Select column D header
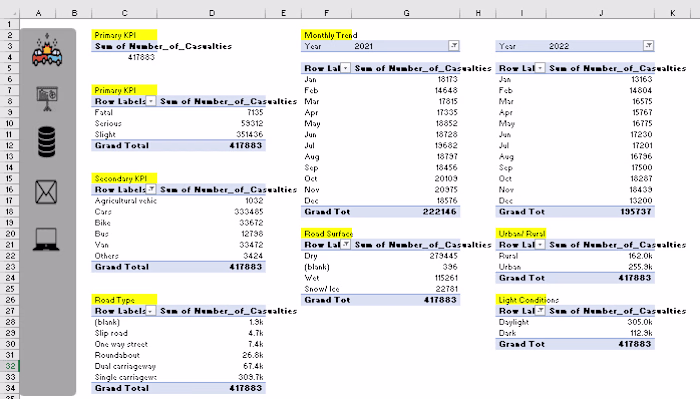Image resolution: width=700 pixels, height=399 pixels. (212, 13)
